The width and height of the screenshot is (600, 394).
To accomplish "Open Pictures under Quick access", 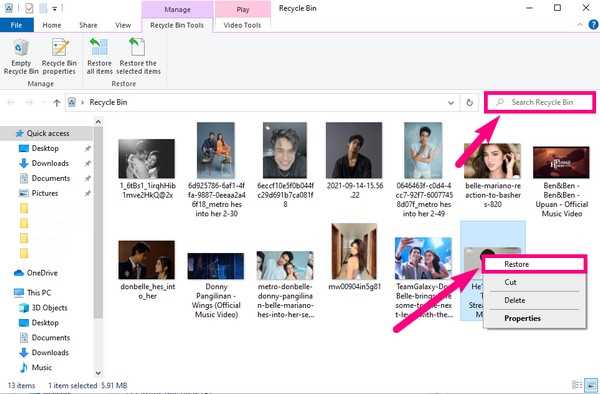I will (x=45, y=193).
